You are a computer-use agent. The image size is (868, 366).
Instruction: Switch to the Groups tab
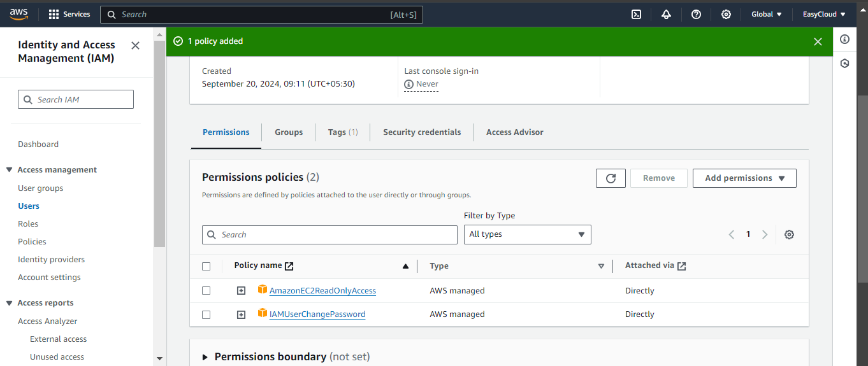[289, 132]
